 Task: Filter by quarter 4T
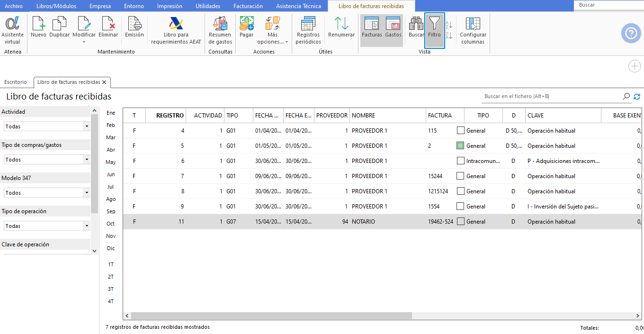pos(111,301)
